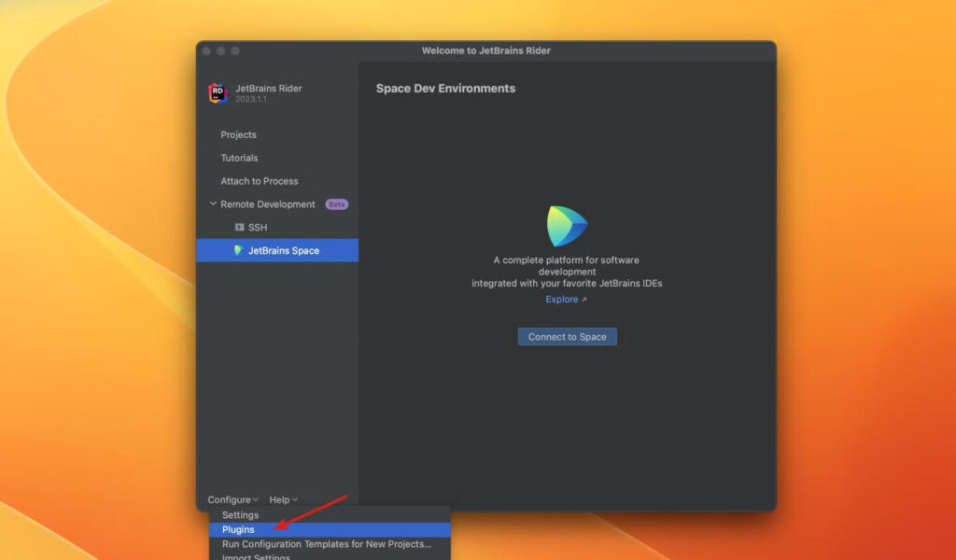Open the Configure dropdown
The width and height of the screenshot is (956, 560).
click(232, 499)
